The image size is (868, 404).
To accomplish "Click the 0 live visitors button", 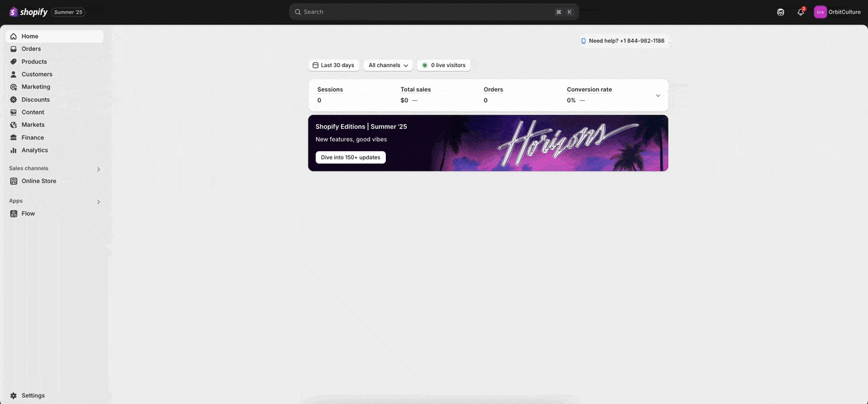I will (443, 65).
